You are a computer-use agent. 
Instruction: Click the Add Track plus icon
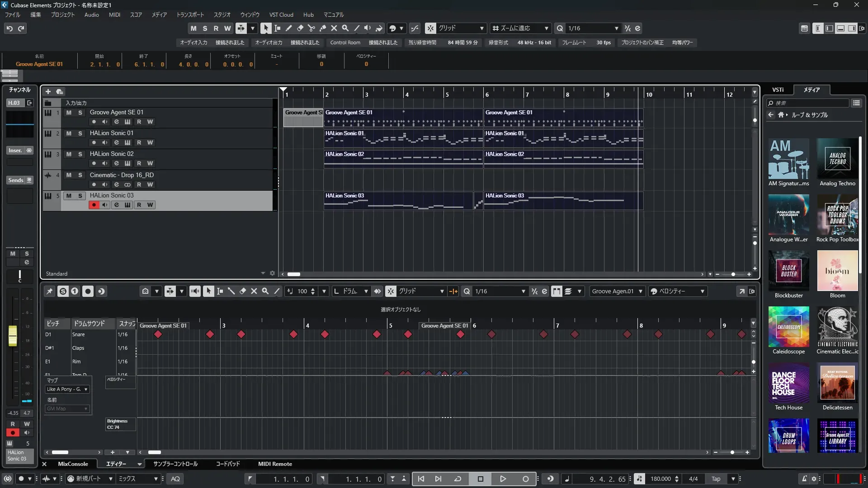click(x=48, y=91)
